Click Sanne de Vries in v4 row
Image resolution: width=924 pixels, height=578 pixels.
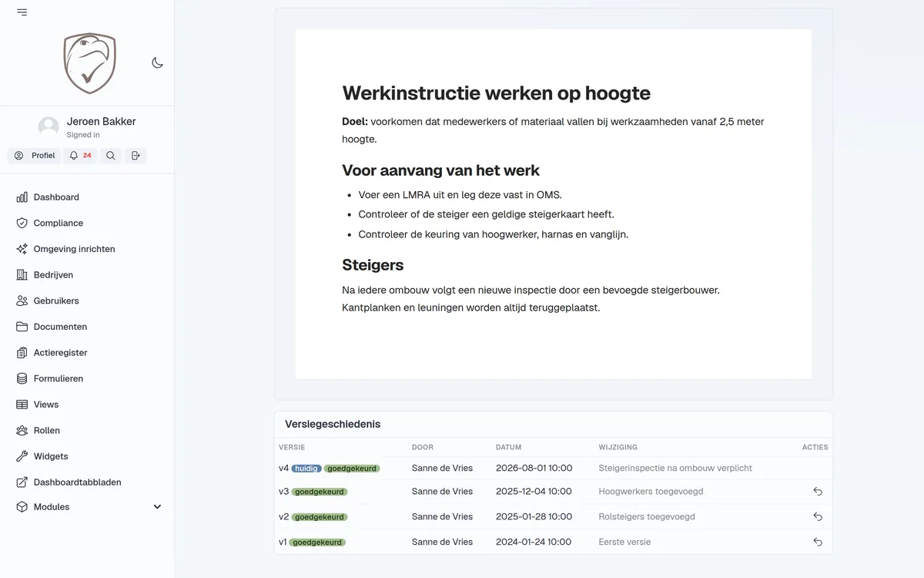point(442,468)
